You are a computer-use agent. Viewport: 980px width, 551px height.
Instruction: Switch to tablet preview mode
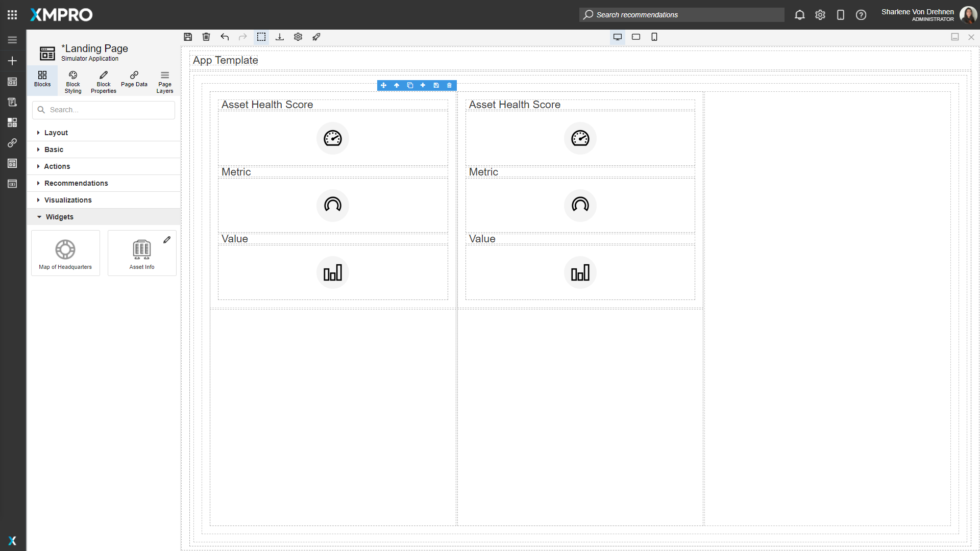(636, 37)
